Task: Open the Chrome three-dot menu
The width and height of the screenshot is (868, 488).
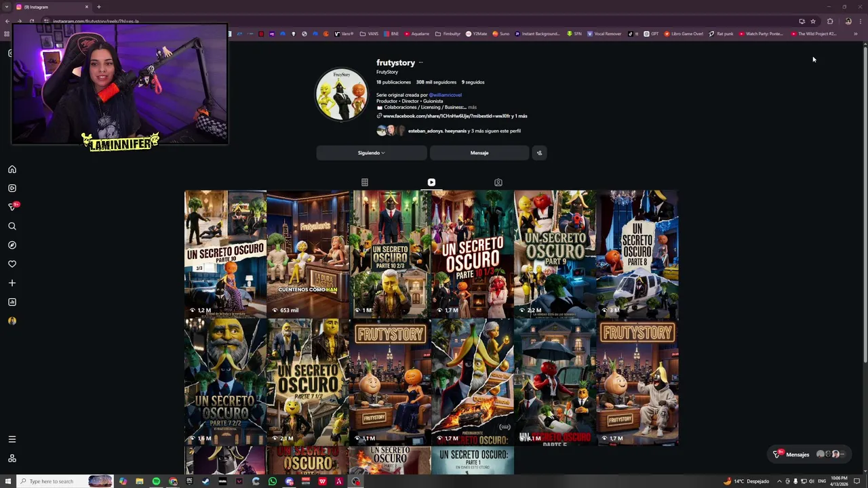Action: (x=860, y=21)
